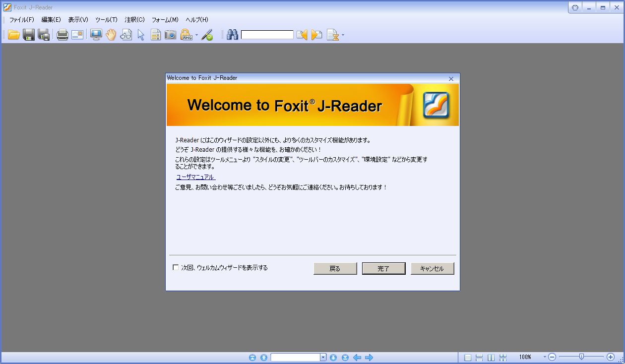
Task: Open the 100% zoom level dropdown
Action: (x=545, y=357)
